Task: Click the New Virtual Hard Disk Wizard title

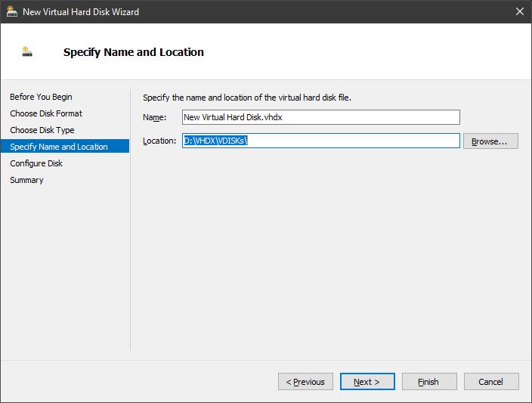Action: pyautogui.click(x=81, y=12)
